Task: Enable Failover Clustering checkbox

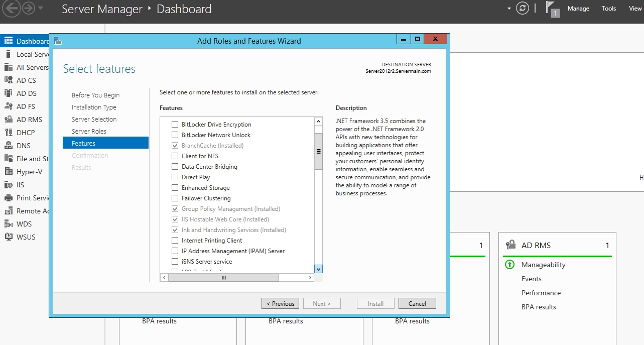Action: point(175,198)
